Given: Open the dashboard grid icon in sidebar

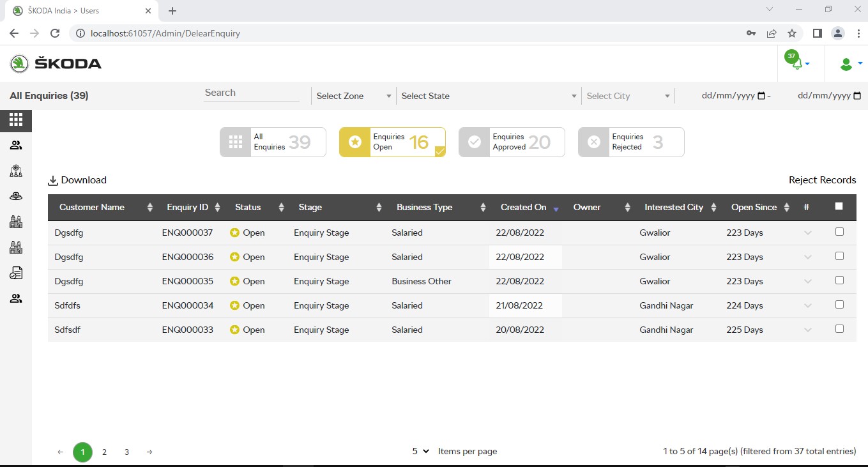Looking at the screenshot, I should coord(16,119).
